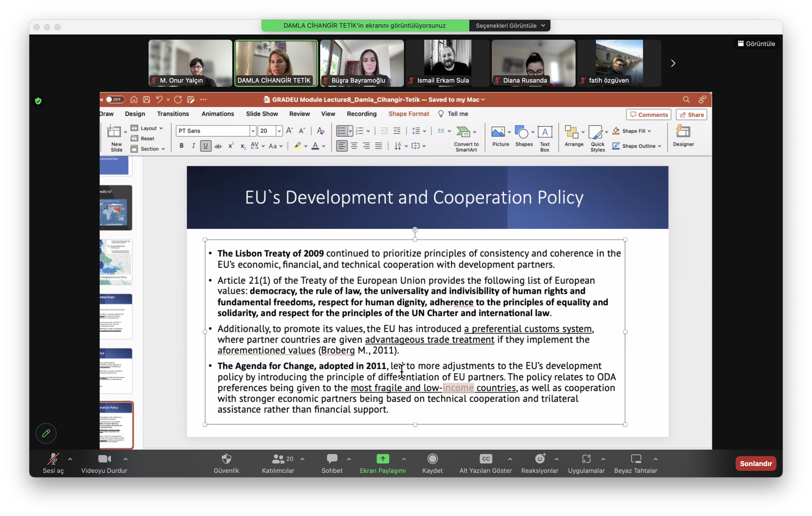Toggle the AutoSave OFF switch
This screenshot has width=812, height=516.
115,99
